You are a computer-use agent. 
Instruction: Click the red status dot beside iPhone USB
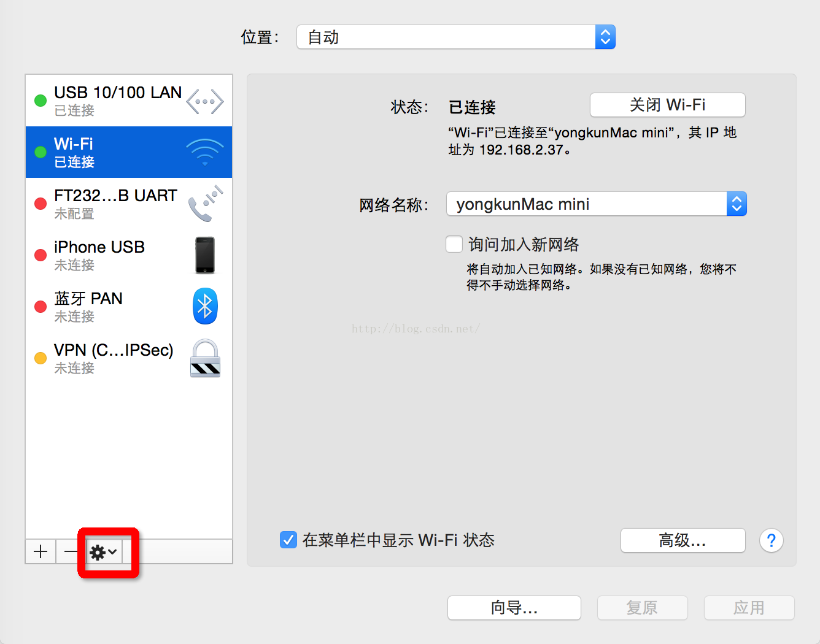(x=41, y=255)
